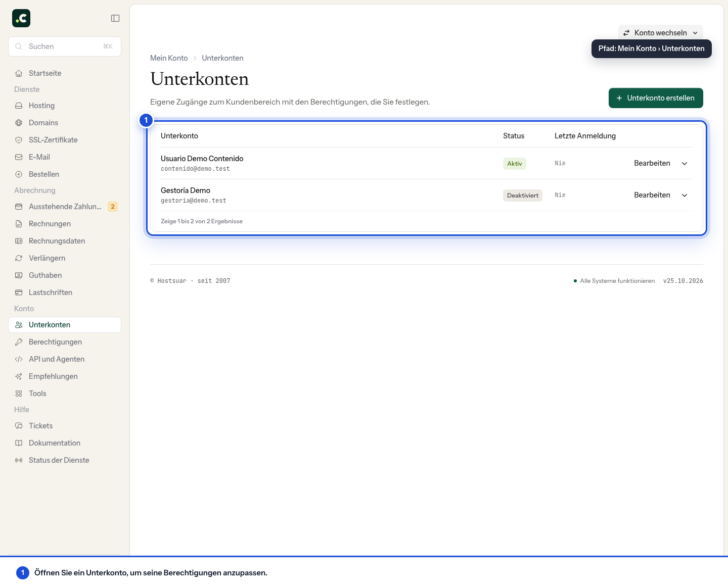Click the Tickets chat icon
The height and width of the screenshot is (588, 728).
point(19,426)
